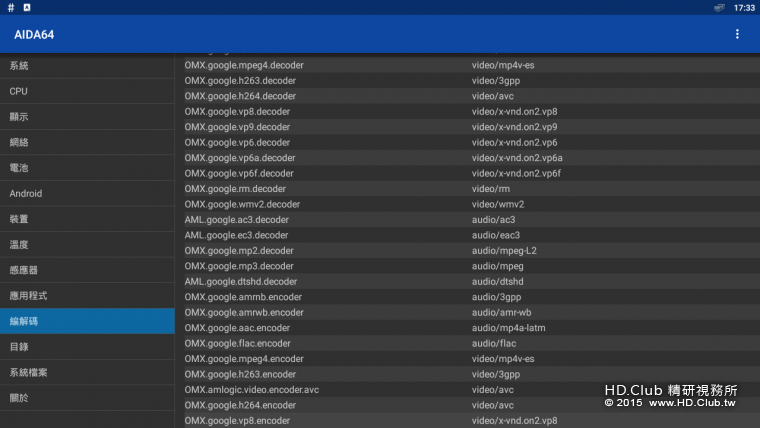This screenshot has height=428, width=760.
Task: Select OMX.google.vp8.decoder row
Action: pos(472,111)
